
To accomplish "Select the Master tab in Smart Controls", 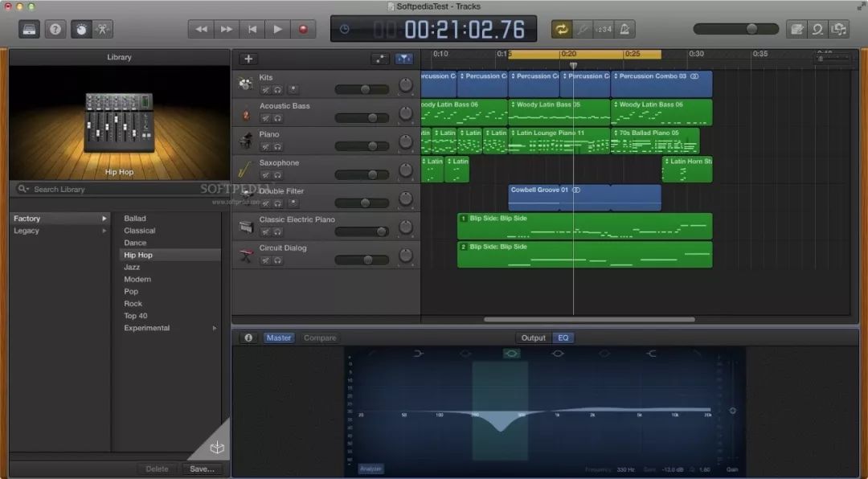I will pyautogui.click(x=279, y=338).
